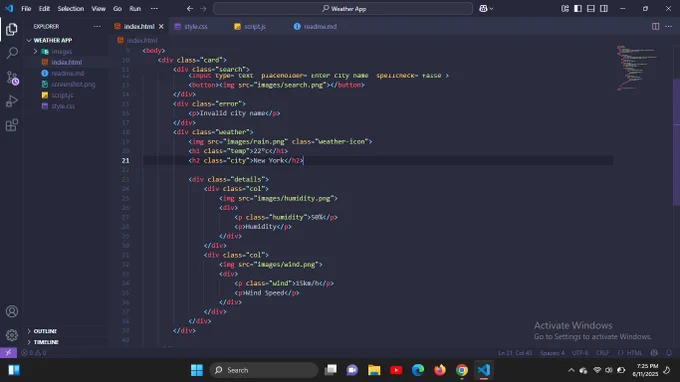The width and height of the screenshot is (680, 382).
Task: Click errors and warnings count in status bar
Action: pyautogui.click(x=34, y=353)
